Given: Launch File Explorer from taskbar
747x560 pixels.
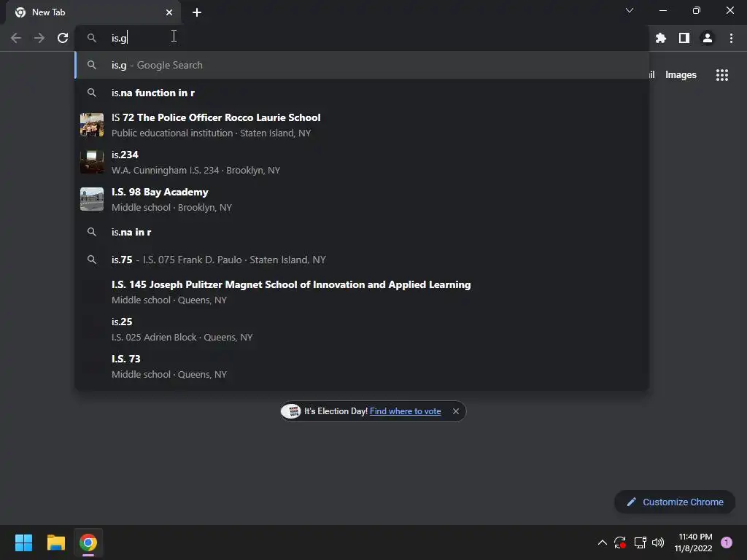Looking at the screenshot, I should (55, 542).
